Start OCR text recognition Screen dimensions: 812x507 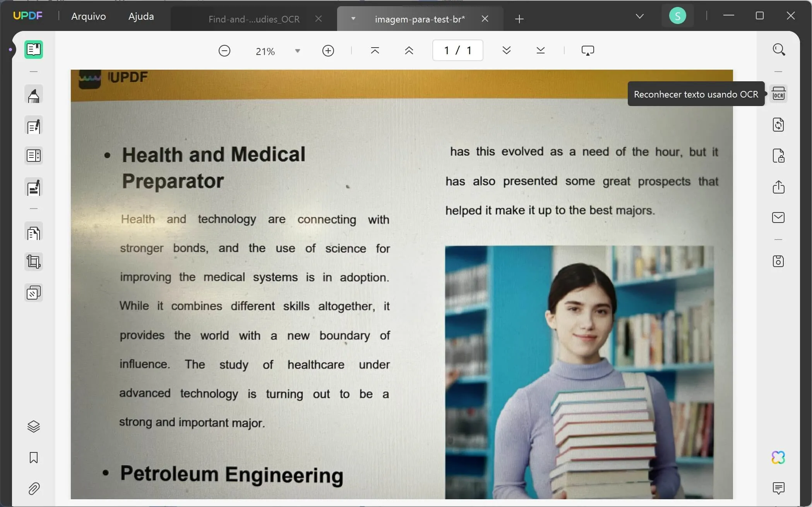(x=778, y=93)
